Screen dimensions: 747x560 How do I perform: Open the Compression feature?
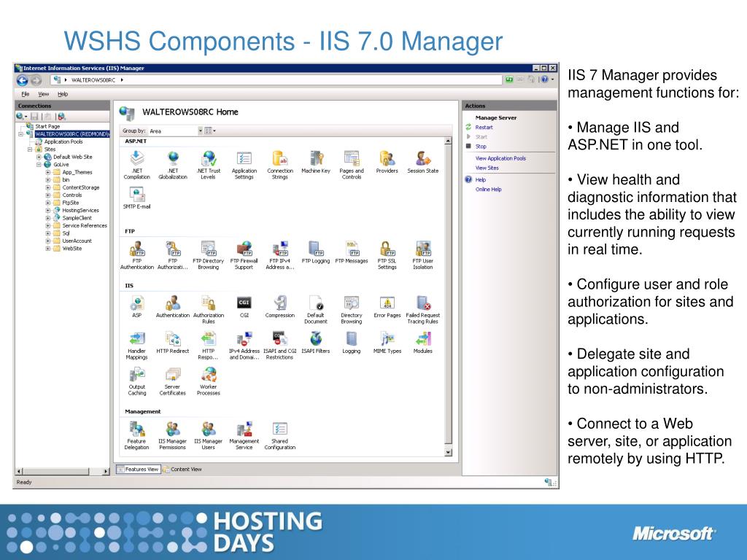point(279,306)
